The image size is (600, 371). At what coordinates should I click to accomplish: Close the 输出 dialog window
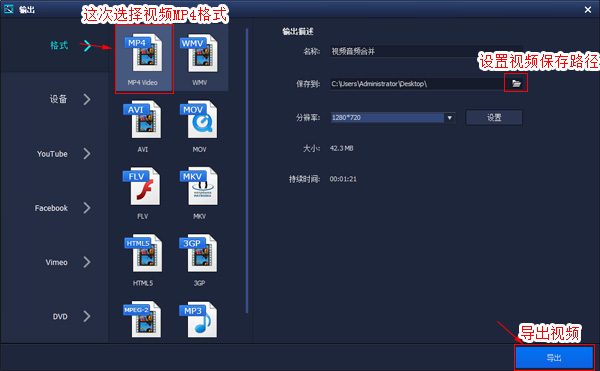point(588,10)
